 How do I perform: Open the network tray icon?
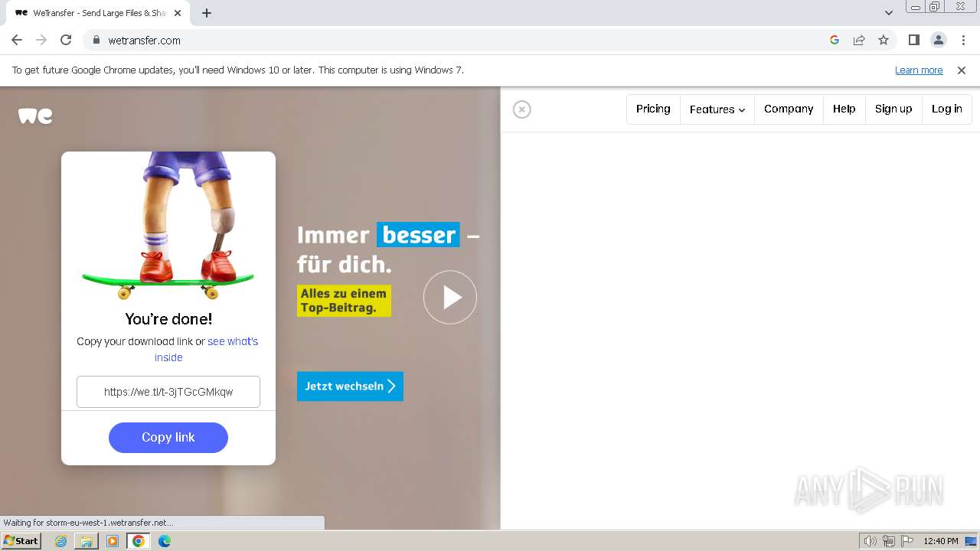tap(889, 541)
